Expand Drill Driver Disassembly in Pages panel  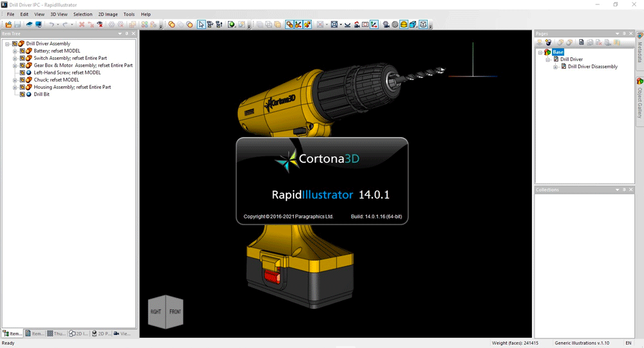coord(556,66)
